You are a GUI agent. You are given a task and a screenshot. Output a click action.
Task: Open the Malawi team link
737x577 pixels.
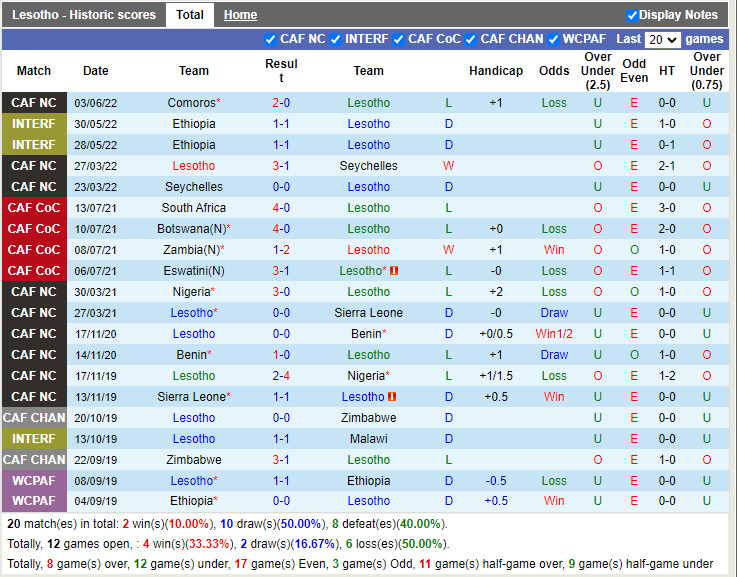[368, 439]
